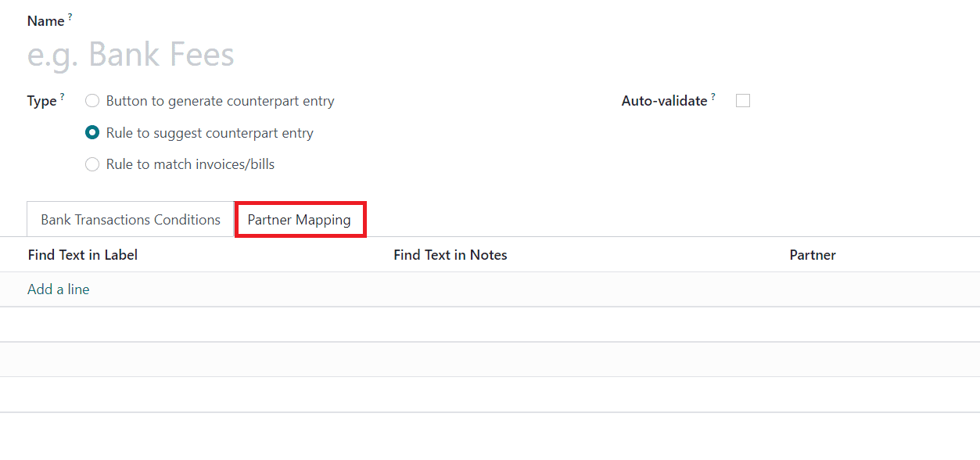Screen dimensions: 980x460
Task: Select Rule to suggest counterpart entry
Action: point(92,133)
